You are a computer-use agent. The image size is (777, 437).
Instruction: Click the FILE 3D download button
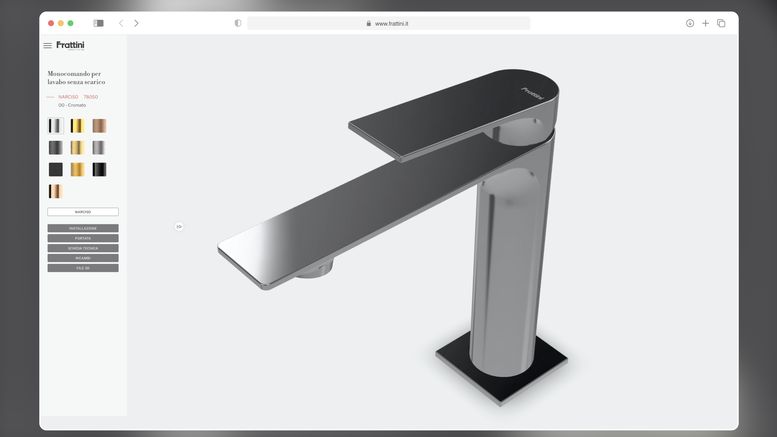tap(83, 268)
